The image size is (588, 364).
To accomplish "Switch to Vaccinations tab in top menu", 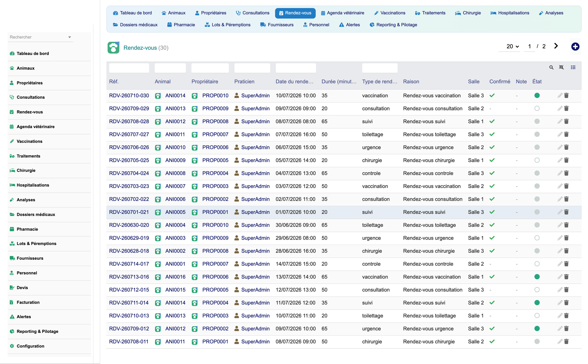I will click(x=389, y=13).
